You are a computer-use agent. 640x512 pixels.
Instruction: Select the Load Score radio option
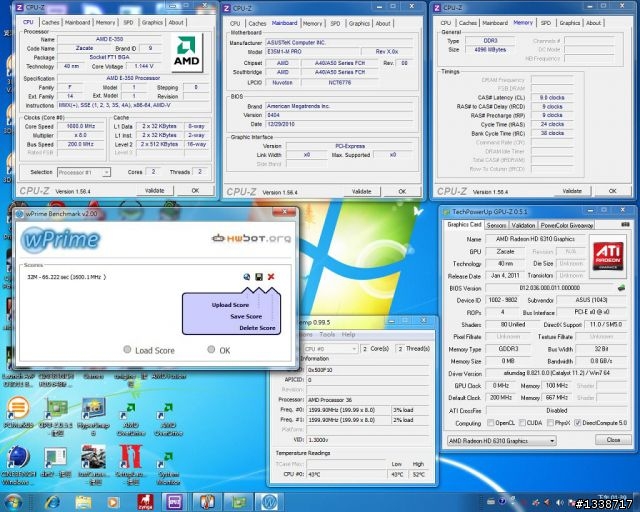click(127, 349)
